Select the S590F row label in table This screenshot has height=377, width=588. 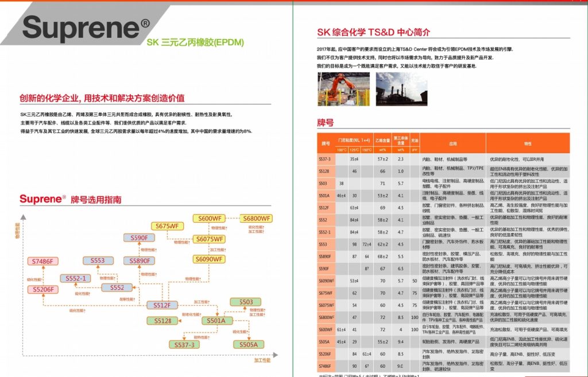coord(324,269)
